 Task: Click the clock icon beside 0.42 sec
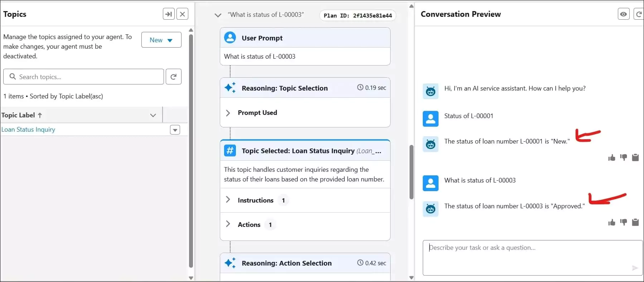[x=360, y=263]
